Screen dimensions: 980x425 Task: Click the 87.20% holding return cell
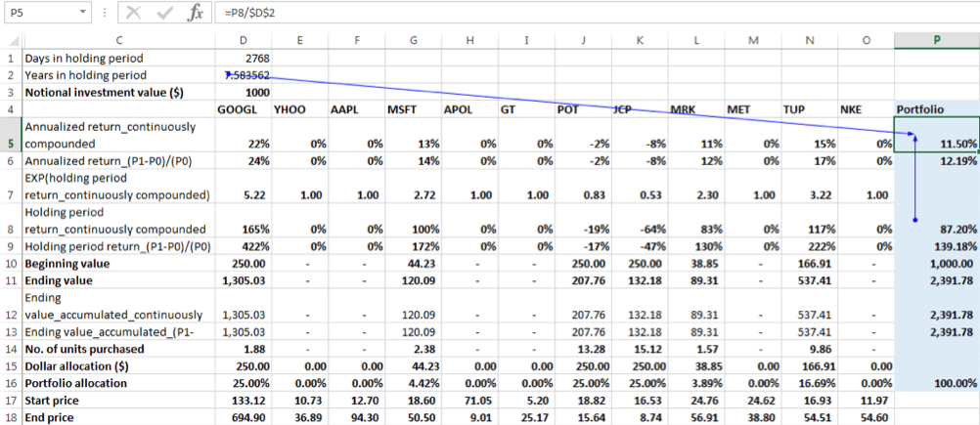tap(937, 221)
